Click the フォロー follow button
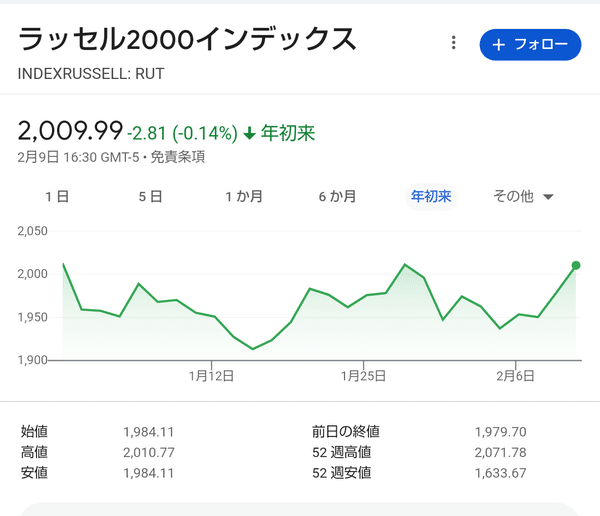This screenshot has height=516, width=600. 530,44
